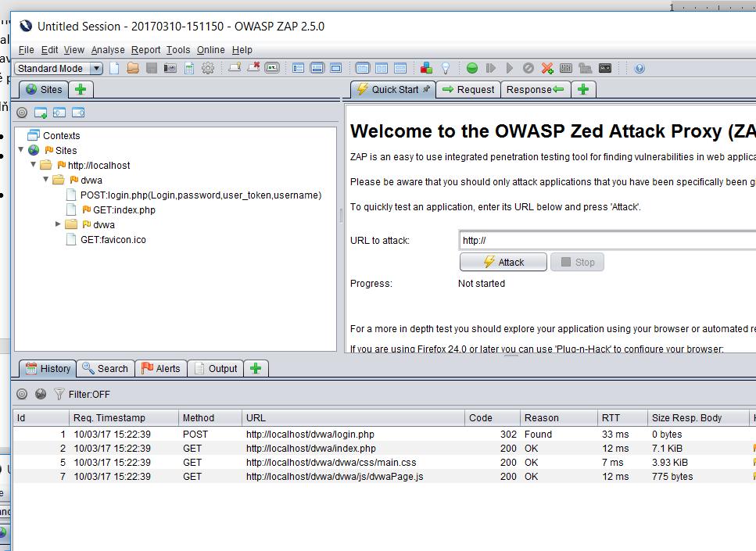Click the History link with sites globe icon
Image resolution: width=756 pixels, height=551 pixels.
coord(41,395)
